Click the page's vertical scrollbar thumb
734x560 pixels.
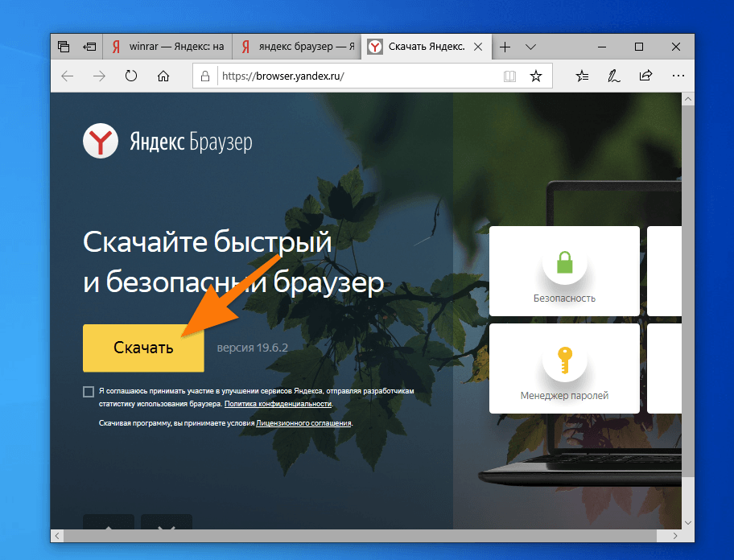coord(687,291)
